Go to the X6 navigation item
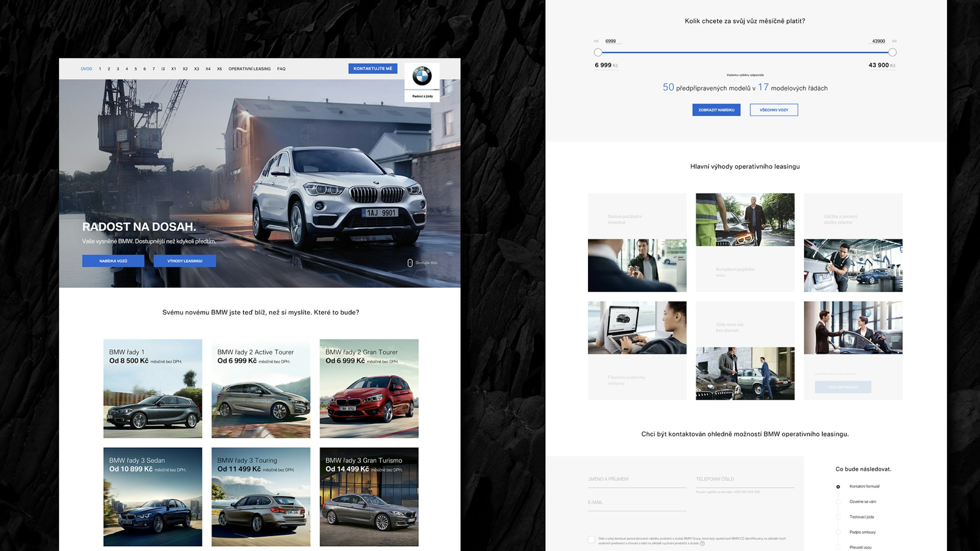 [219, 69]
